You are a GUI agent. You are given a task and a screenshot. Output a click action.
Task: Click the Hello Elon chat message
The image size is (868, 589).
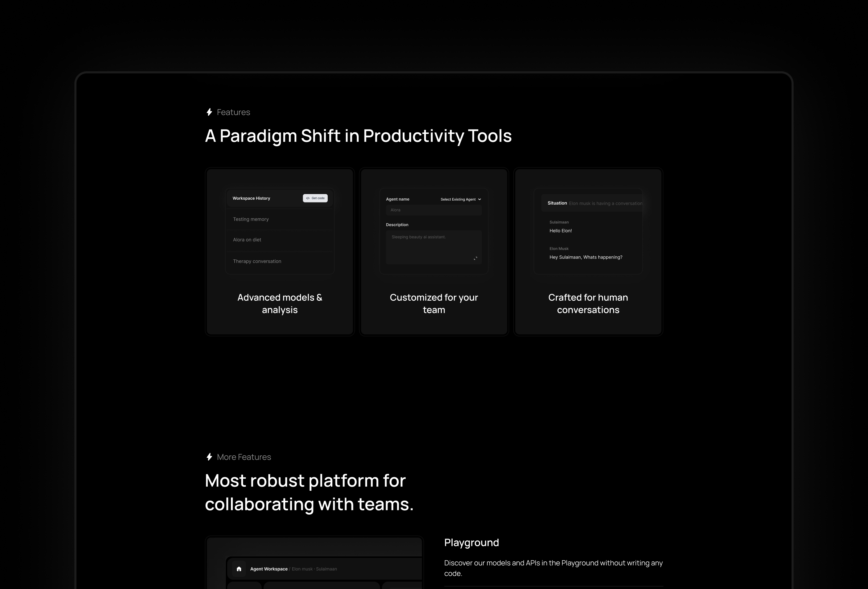click(560, 230)
